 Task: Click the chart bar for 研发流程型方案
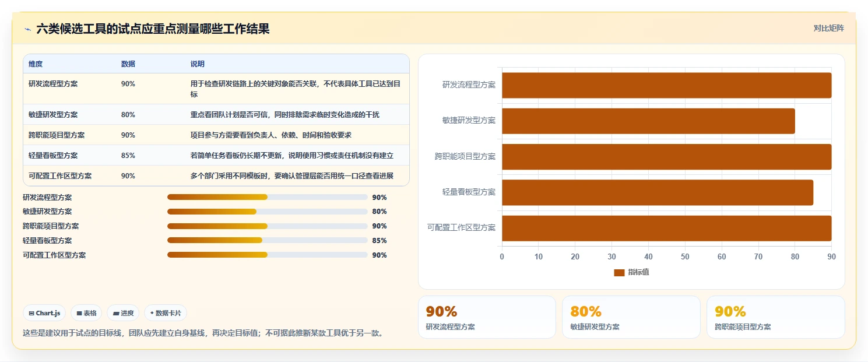coord(666,85)
